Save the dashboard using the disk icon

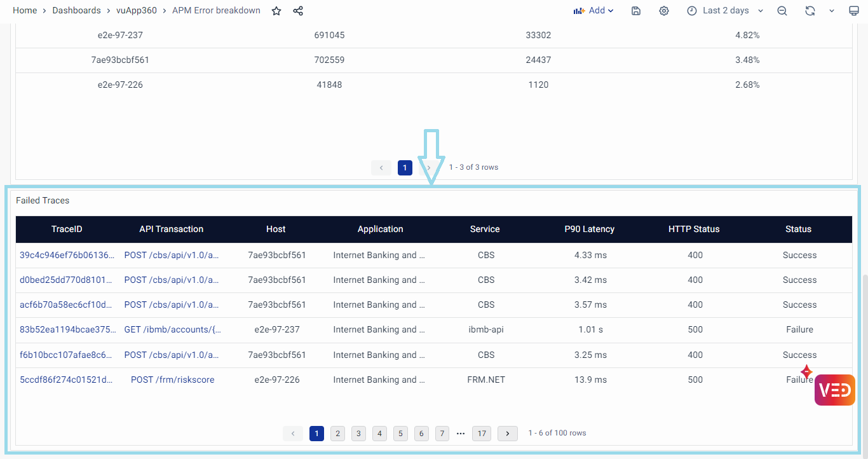tap(636, 11)
